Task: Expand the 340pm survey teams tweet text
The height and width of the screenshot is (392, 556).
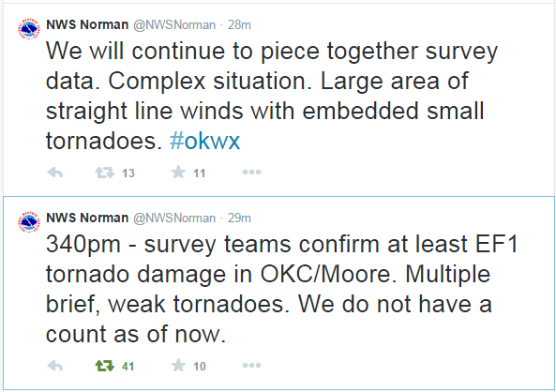Action: coord(282,289)
